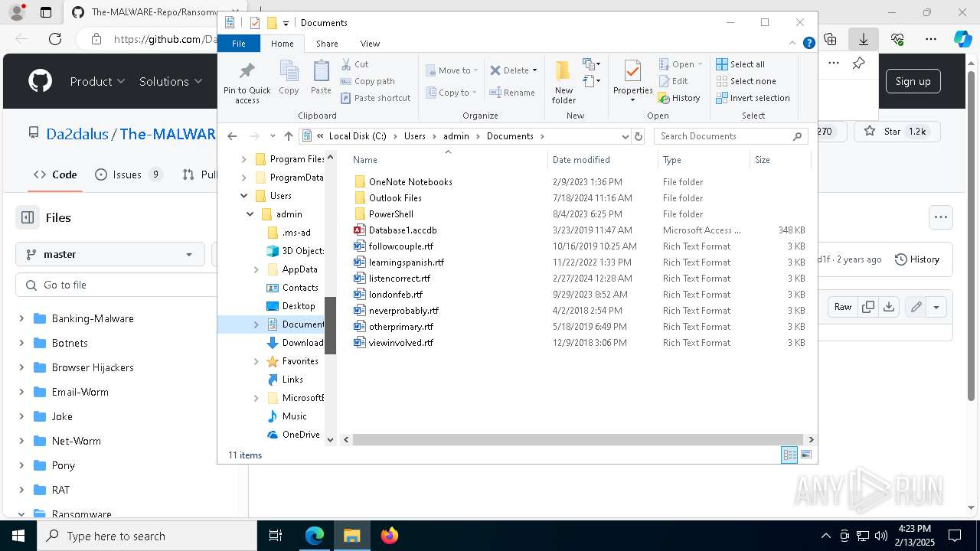Go back in File Explorer
This screenshot has width=980, height=551.
pos(232,136)
